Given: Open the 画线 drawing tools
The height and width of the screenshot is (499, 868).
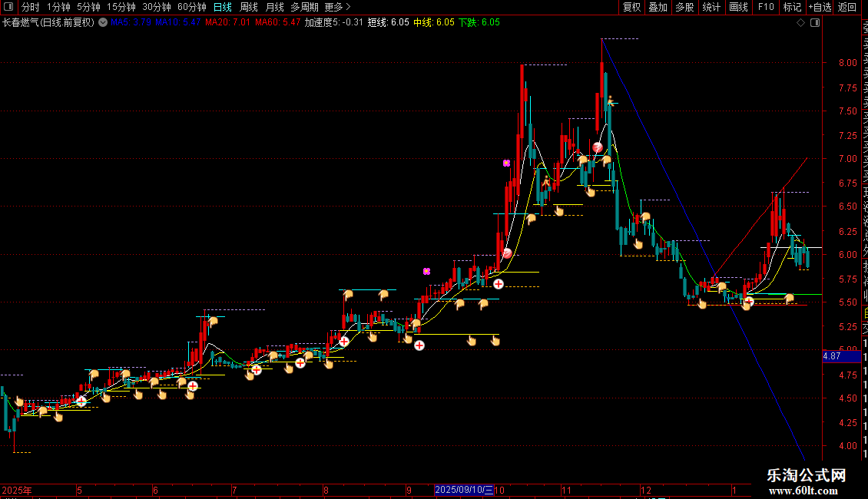Looking at the screenshot, I should pyautogui.click(x=738, y=7).
